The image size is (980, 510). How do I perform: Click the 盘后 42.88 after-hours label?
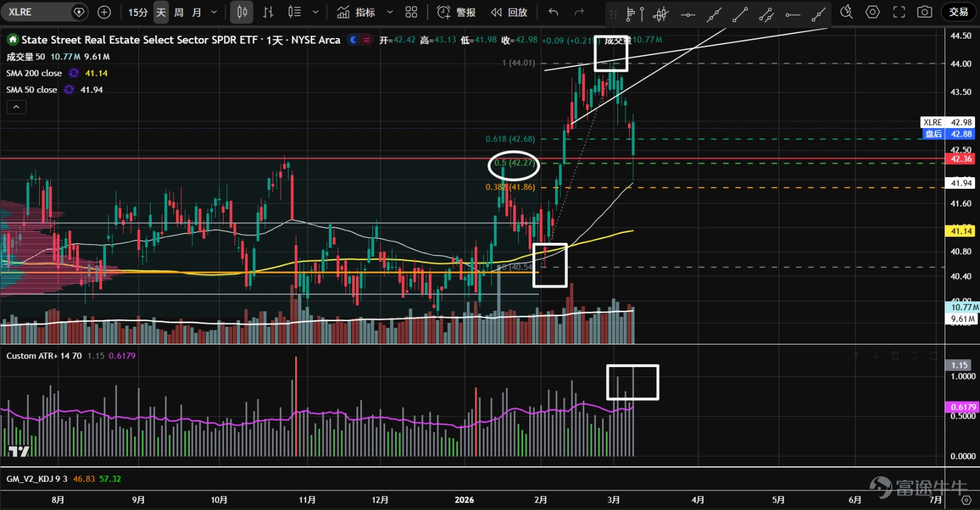click(x=948, y=134)
